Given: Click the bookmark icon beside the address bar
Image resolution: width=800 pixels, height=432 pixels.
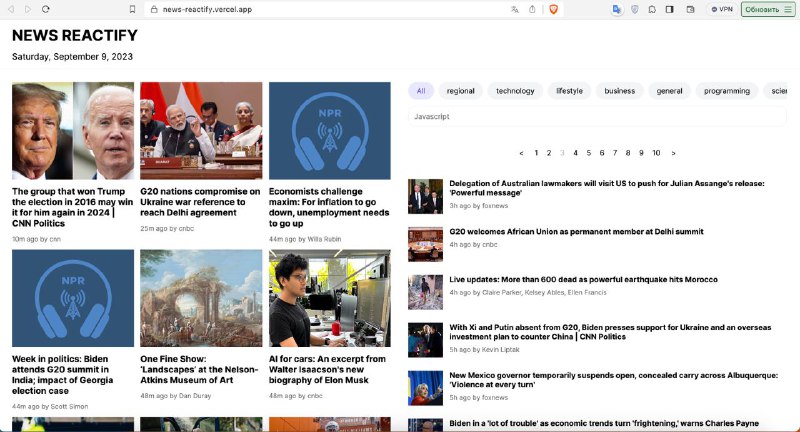Looking at the screenshot, I should (132, 9).
